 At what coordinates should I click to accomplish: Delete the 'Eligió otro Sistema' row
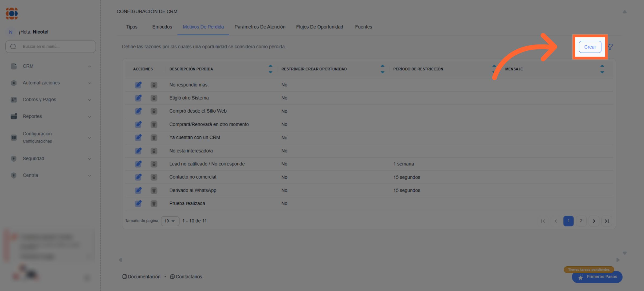[154, 98]
